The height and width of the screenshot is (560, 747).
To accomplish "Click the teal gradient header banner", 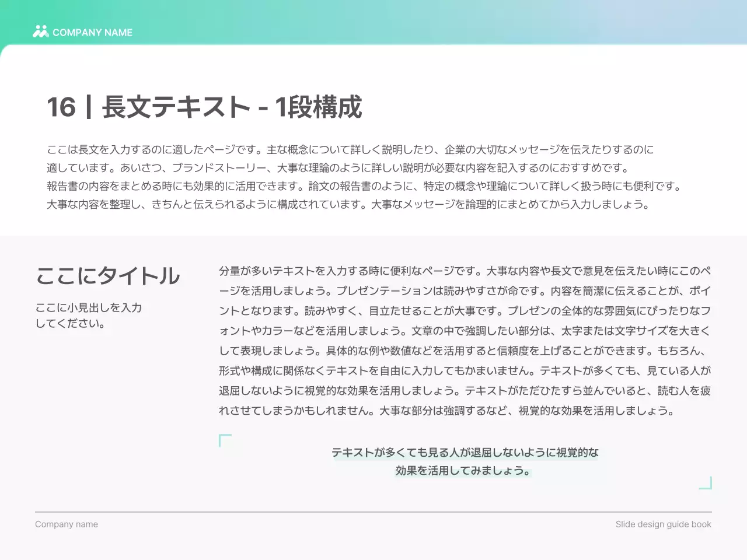I will pos(409,20).
